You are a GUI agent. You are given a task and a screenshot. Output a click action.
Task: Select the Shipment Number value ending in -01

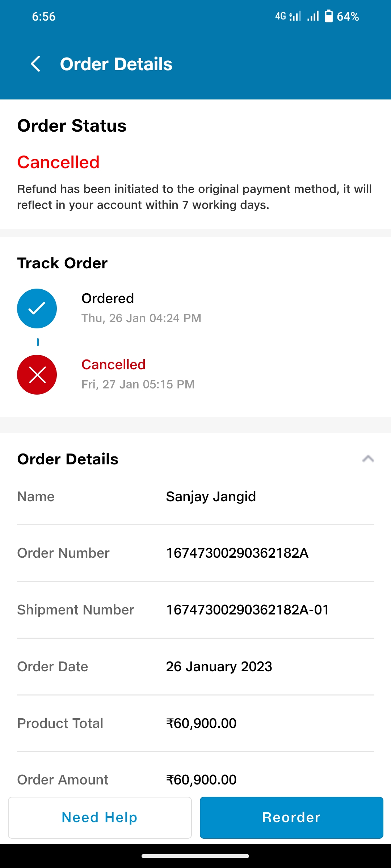(248, 610)
